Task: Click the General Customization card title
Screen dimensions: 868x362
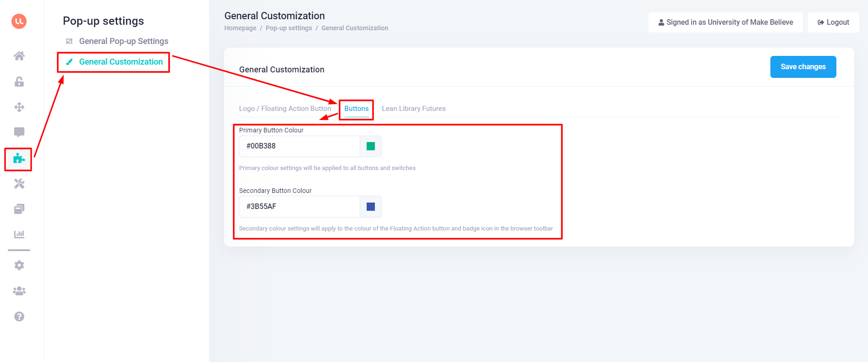Action: [x=282, y=70]
